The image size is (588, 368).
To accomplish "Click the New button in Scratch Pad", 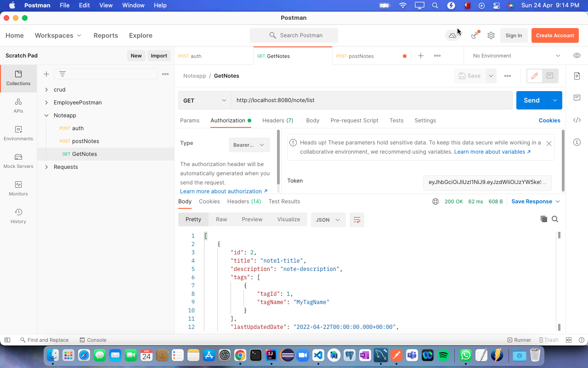I will [136, 56].
